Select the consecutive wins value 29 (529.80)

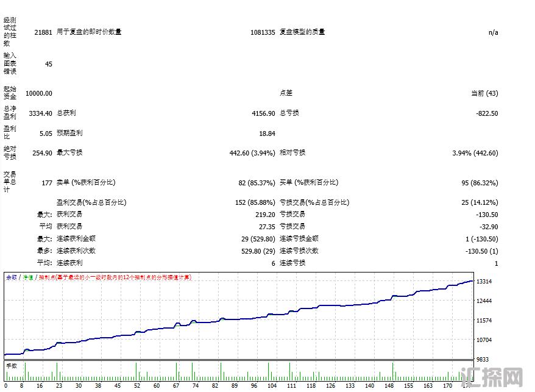pyautogui.click(x=258, y=239)
